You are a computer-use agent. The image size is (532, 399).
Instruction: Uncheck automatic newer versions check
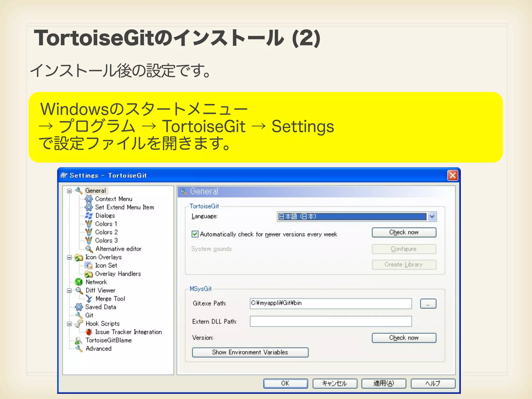tap(195, 234)
